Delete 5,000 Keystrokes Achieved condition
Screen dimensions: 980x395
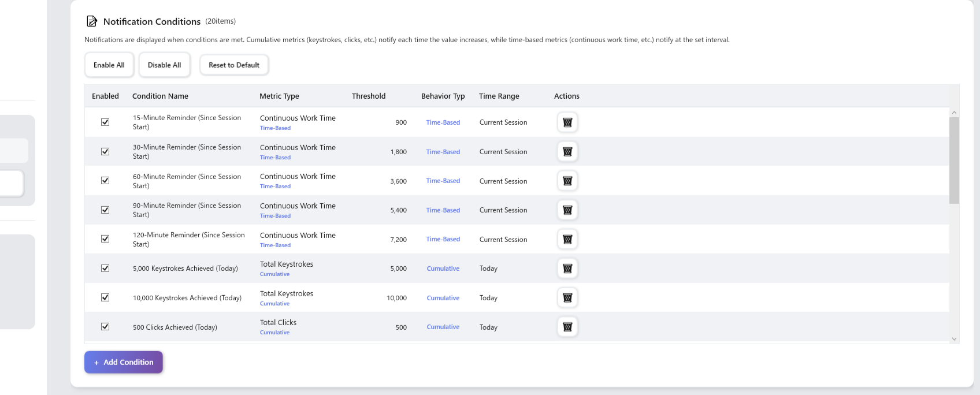[x=567, y=269]
